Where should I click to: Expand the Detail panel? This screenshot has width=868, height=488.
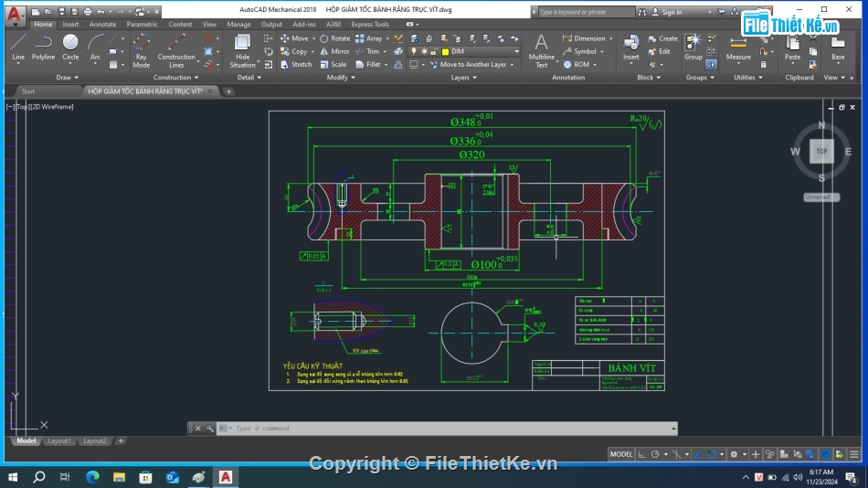(249, 78)
